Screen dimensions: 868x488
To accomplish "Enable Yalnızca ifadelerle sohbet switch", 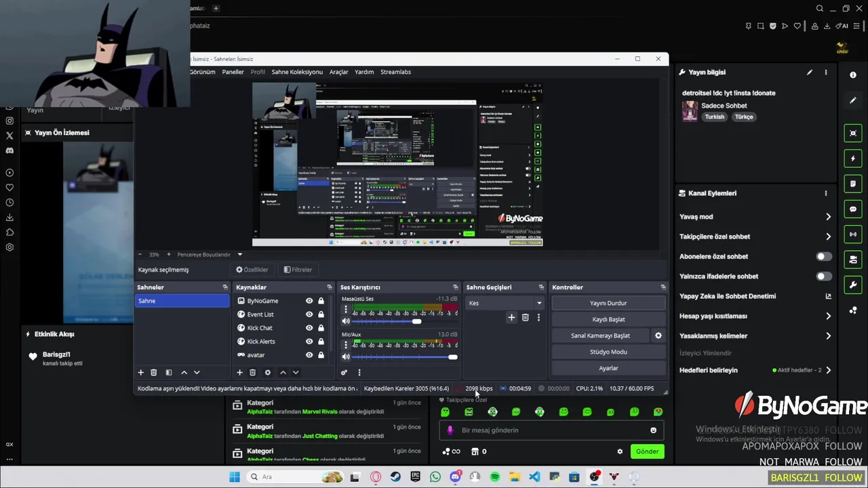I will click(824, 276).
